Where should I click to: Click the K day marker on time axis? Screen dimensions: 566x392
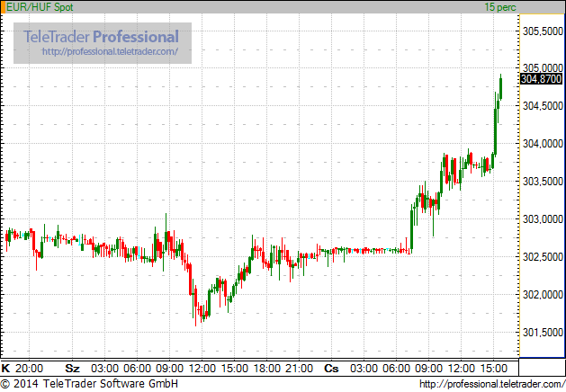(6, 369)
